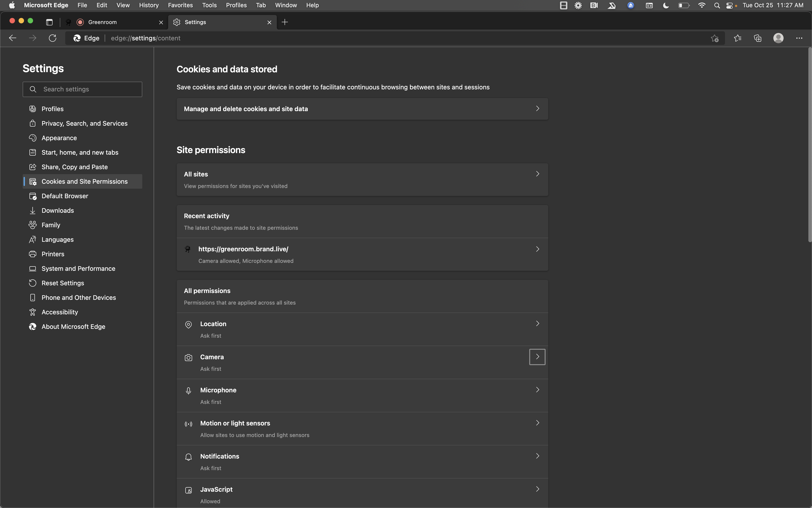Click the date and time in menu bar
This screenshot has width=812, height=508.
(773, 5)
